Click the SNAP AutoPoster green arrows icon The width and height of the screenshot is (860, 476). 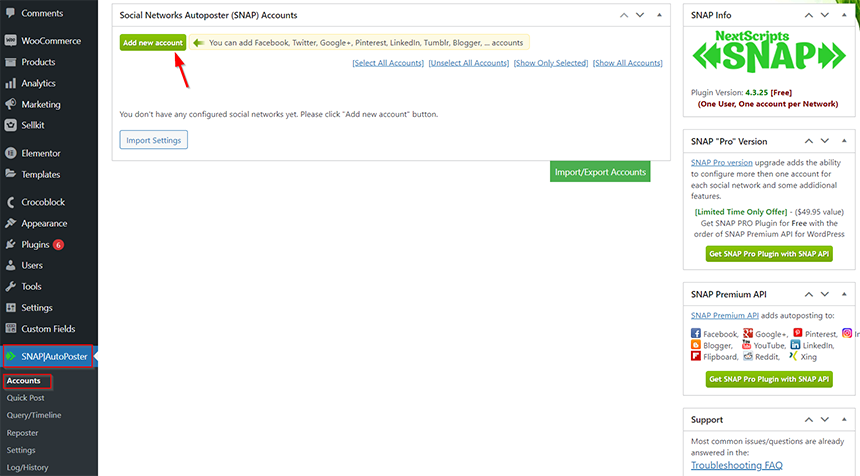10,356
